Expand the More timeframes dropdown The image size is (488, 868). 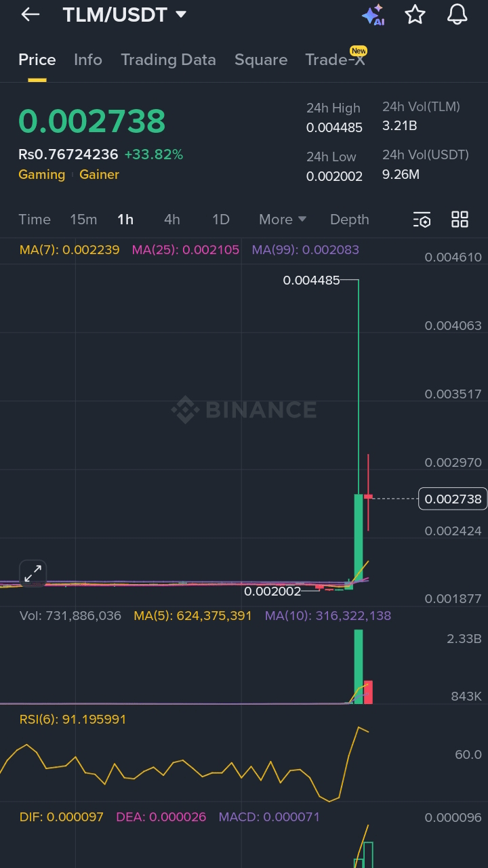[x=282, y=220]
